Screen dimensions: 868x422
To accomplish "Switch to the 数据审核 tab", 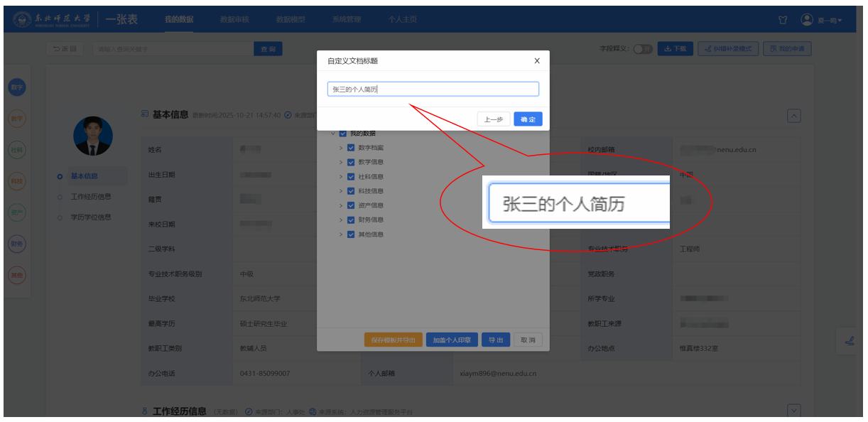I will [x=234, y=20].
